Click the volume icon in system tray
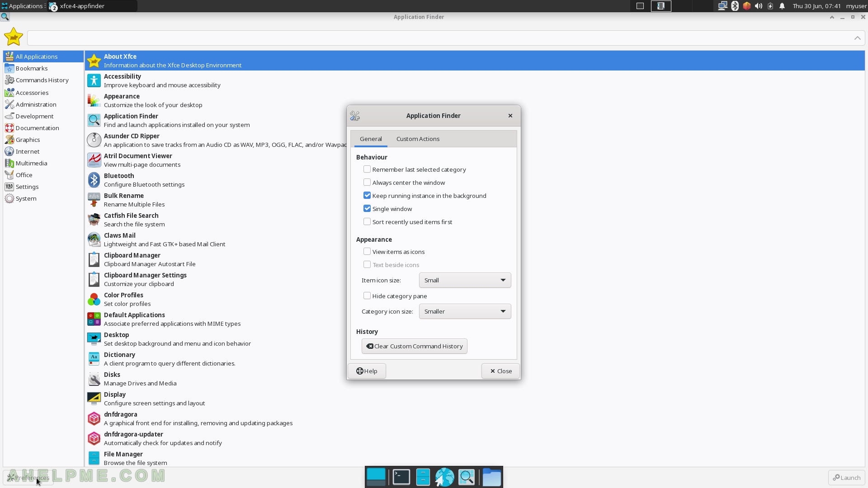The width and height of the screenshot is (868, 488). (x=759, y=6)
